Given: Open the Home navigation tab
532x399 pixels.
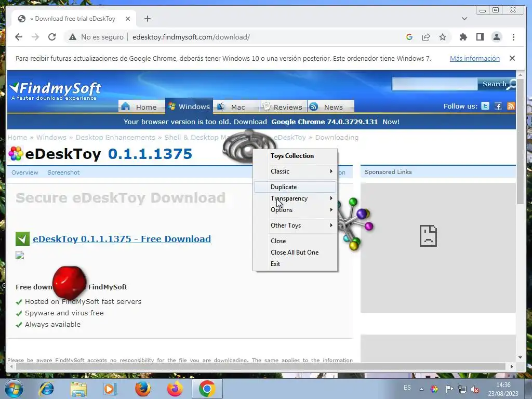Looking at the screenshot, I should click(141, 107).
